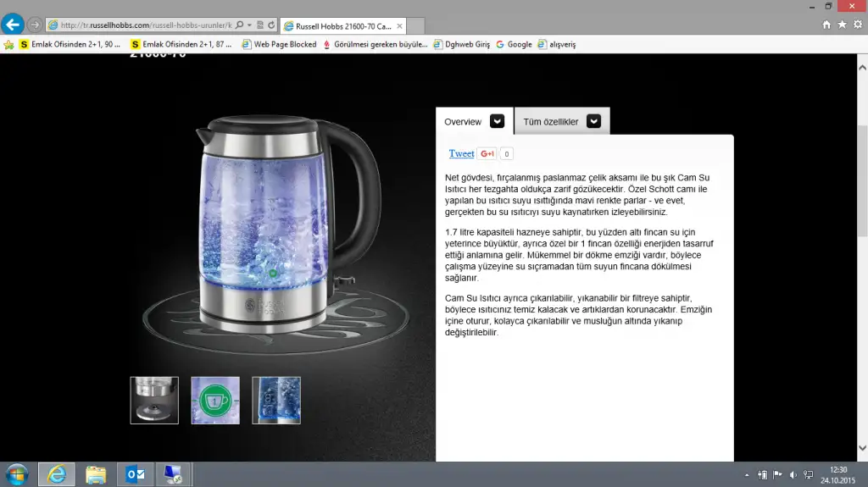Open the browser tools gear icon

(x=857, y=25)
